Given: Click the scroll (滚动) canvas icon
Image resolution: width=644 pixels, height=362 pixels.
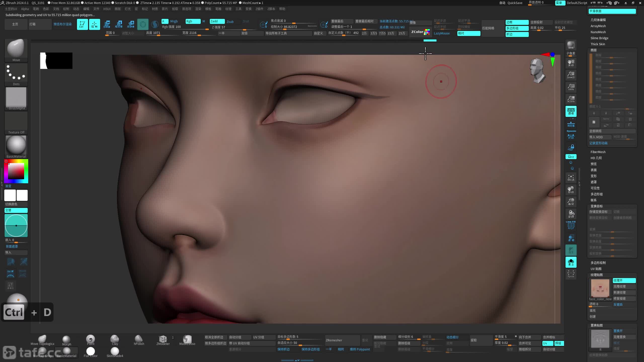Looking at the screenshot, I should pyautogui.click(x=571, y=63).
